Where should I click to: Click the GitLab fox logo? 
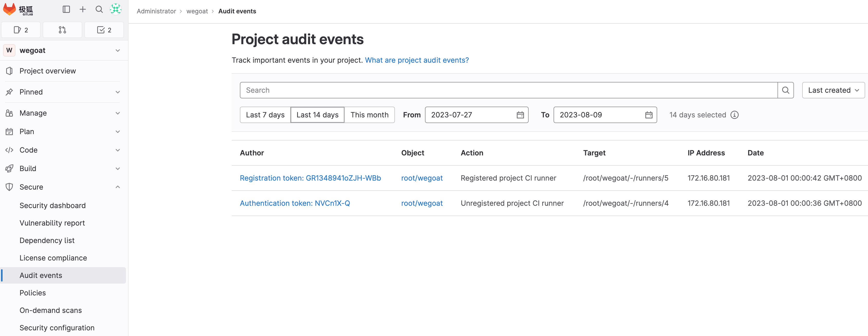[10, 9]
